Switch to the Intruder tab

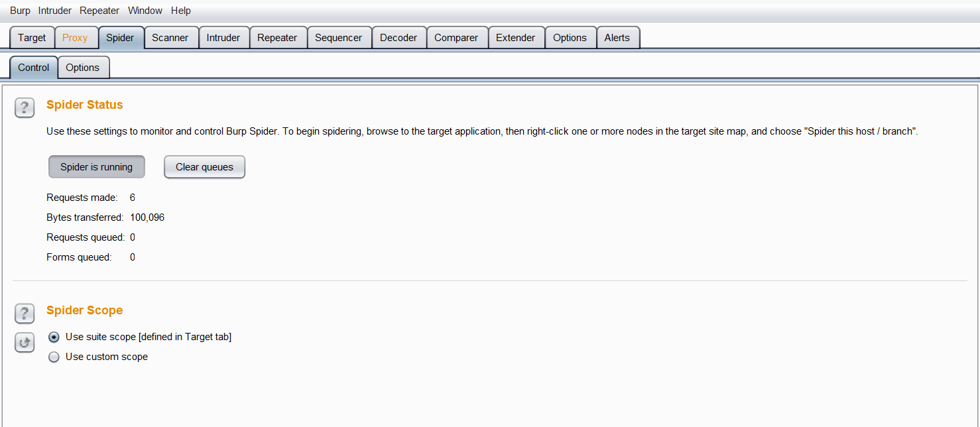pyautogui.click(x=223, y=38)
